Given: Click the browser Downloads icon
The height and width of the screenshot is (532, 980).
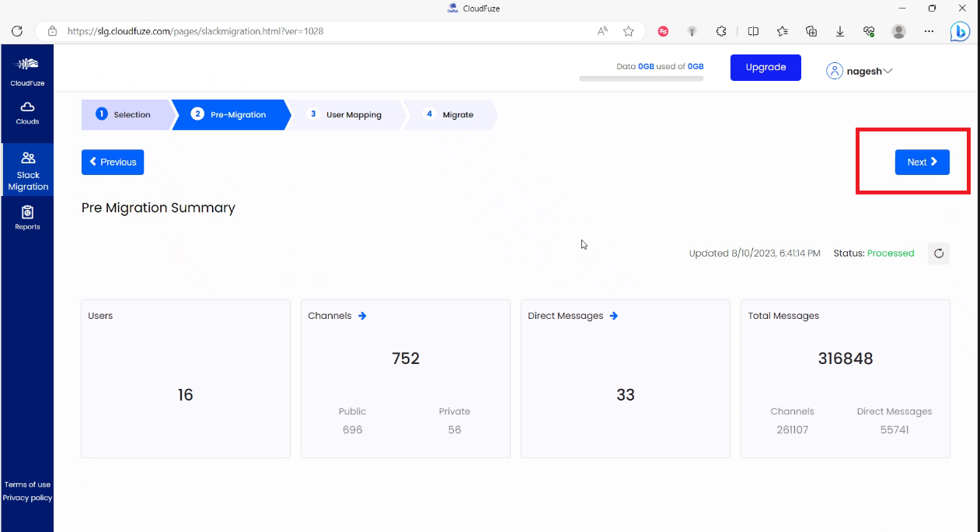Looking at the screenshot, I should [840, 31].
